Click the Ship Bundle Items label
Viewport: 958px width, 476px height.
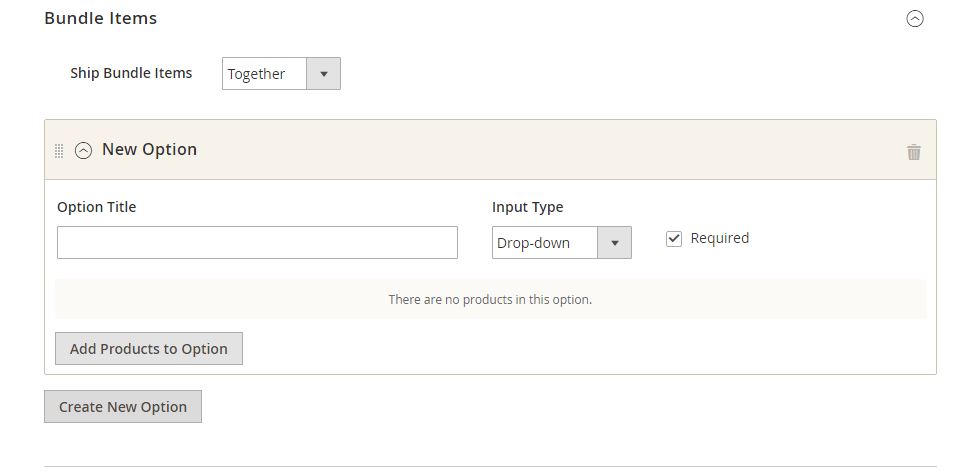[x=131, y=73]
